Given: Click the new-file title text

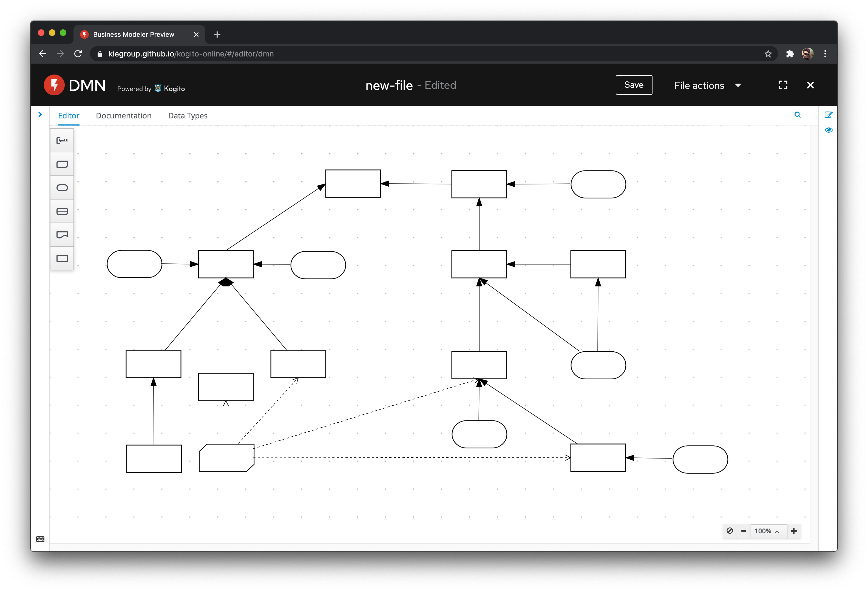Looking at the screenshot, I should [389, 86].
